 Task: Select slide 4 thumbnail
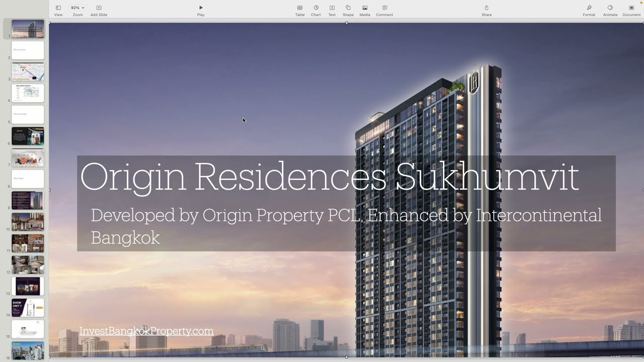(28, 93)
